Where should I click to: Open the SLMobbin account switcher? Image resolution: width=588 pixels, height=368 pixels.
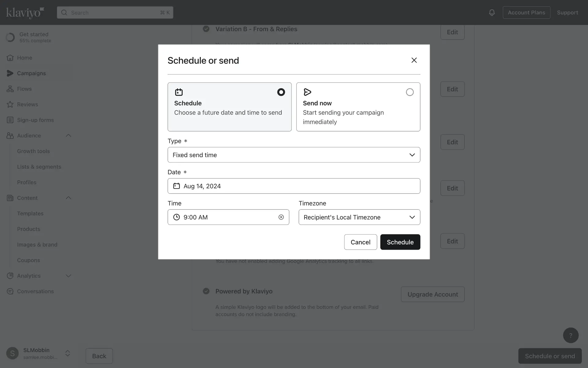pyautogui.click(x=68, y=353)
